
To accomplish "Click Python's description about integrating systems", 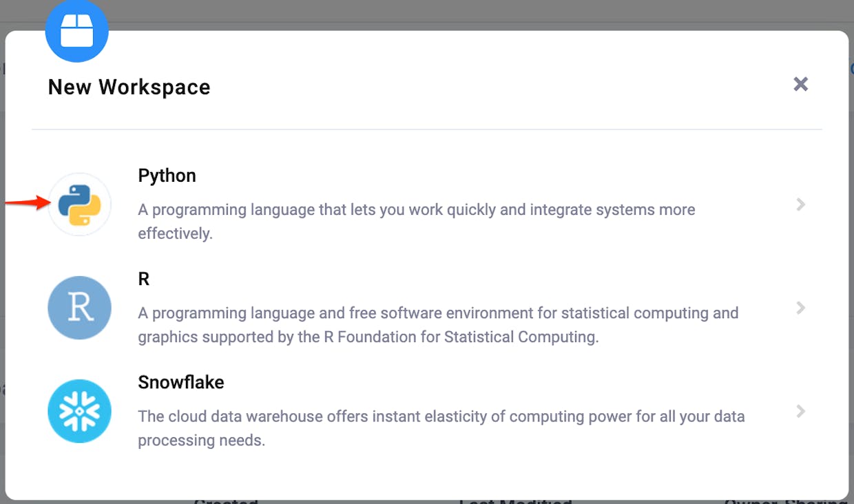I will [x=417, y=222].
